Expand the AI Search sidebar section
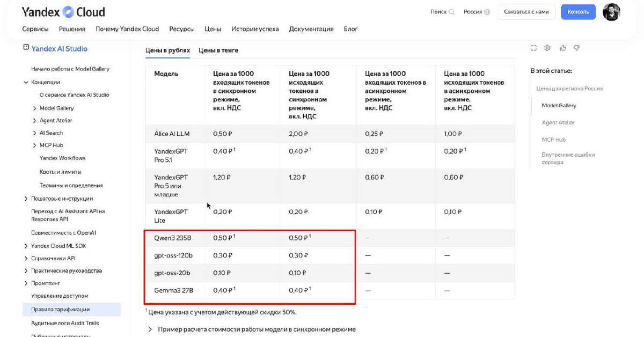This screenshot has width=644, height=337. (x=34, y=133)
